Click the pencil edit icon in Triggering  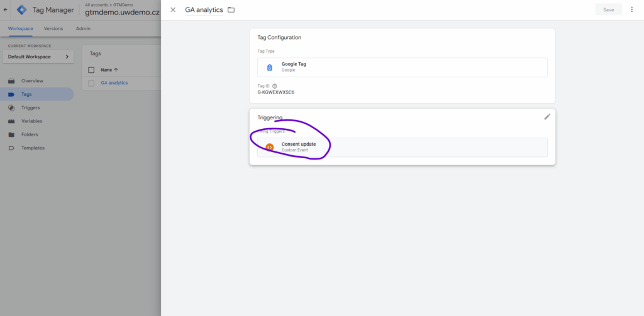click(x=547, y=117)
